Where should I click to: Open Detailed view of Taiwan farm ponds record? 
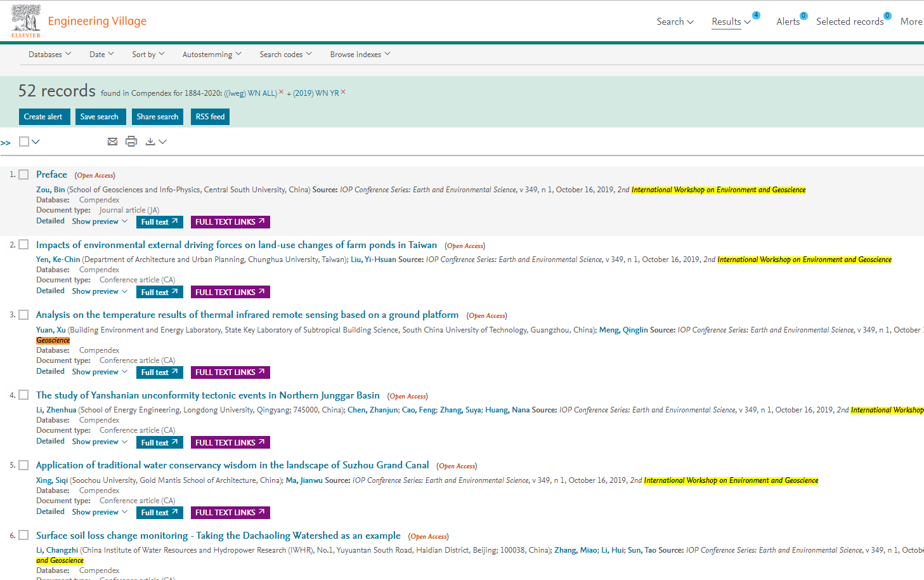tap(50, 291)
